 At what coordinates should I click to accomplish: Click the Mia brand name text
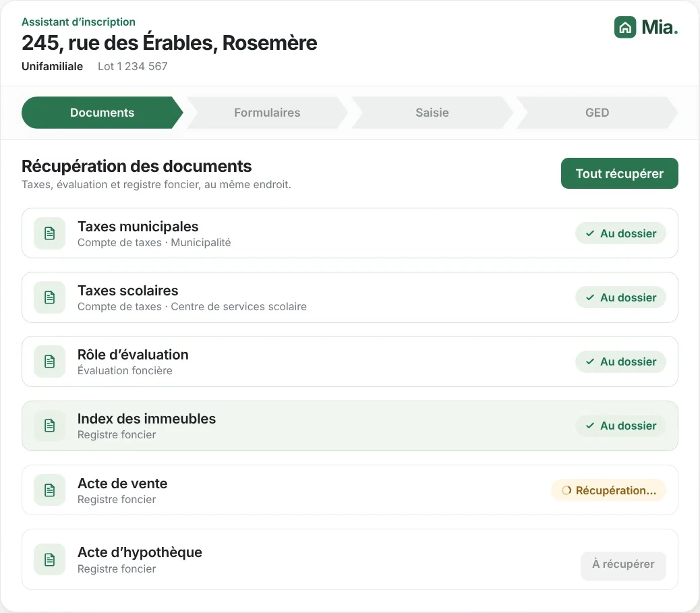[660, 27]
